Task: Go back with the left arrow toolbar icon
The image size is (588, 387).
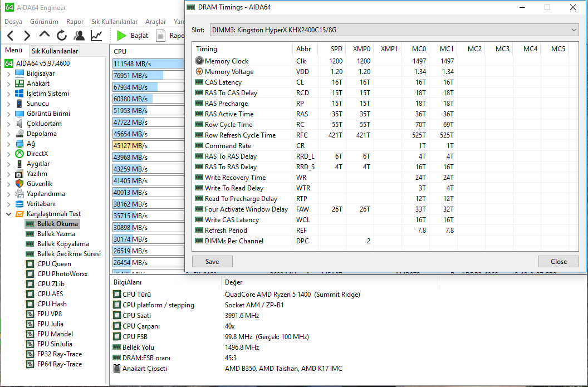Action: click(x=11, y=36)
